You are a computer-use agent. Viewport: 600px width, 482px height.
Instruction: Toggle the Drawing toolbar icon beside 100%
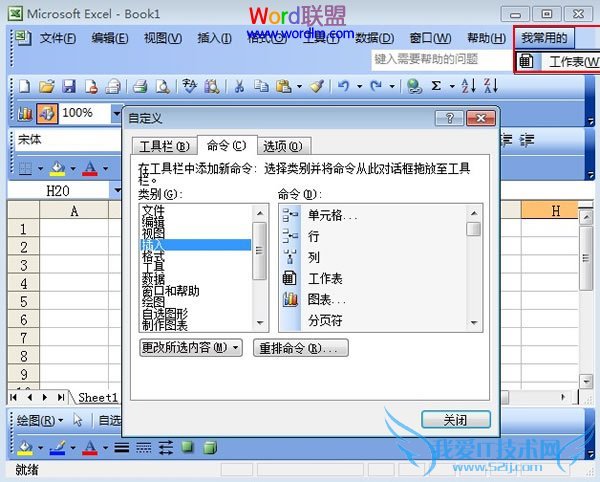[47, 113]
